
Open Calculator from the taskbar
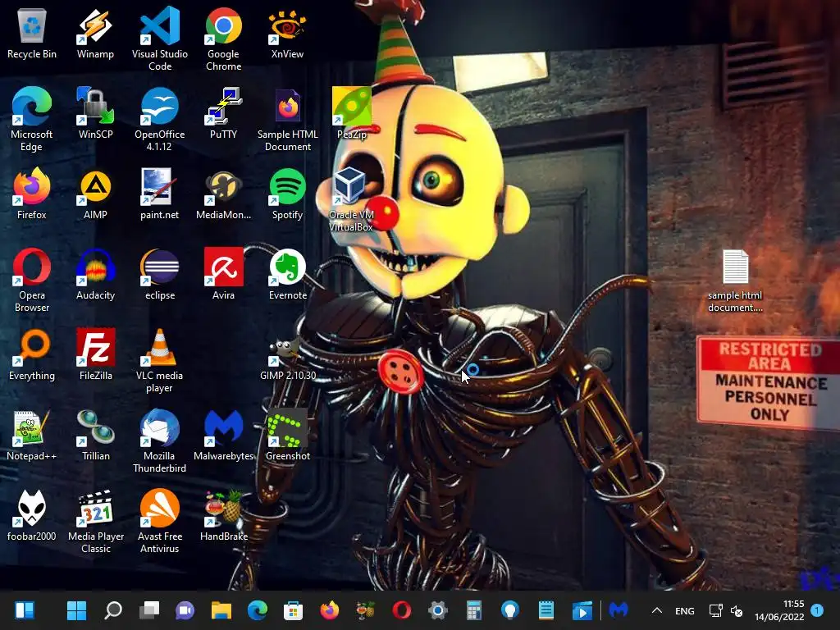pos(473,610)
